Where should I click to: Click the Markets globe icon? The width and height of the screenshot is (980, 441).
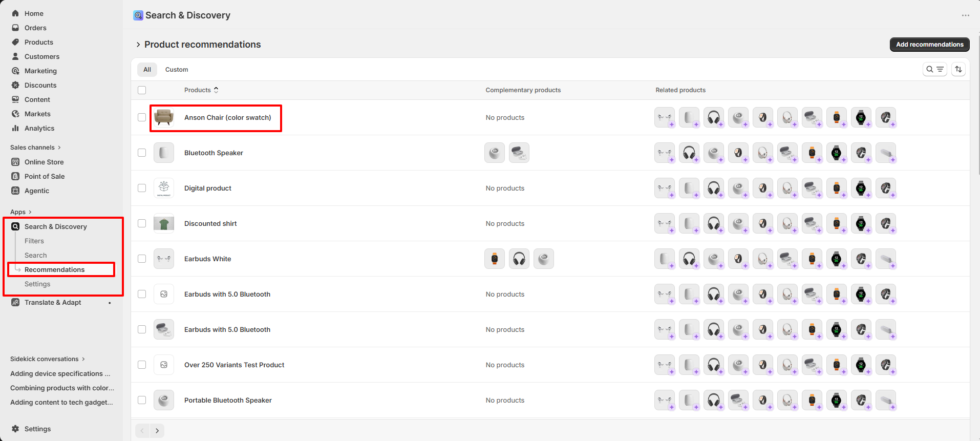coord(15,114)
